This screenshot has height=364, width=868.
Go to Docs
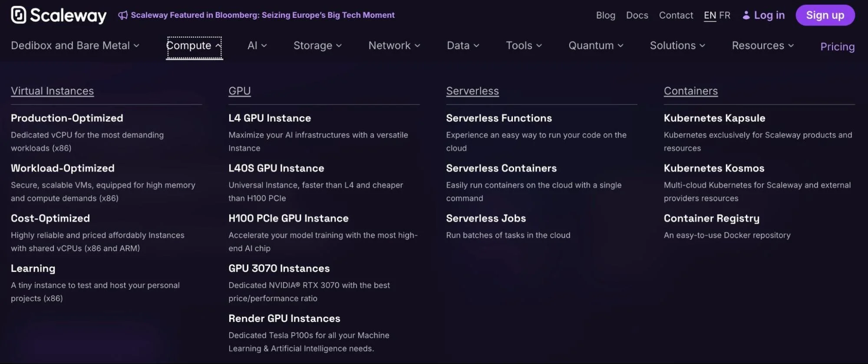[x=637, y=15]
